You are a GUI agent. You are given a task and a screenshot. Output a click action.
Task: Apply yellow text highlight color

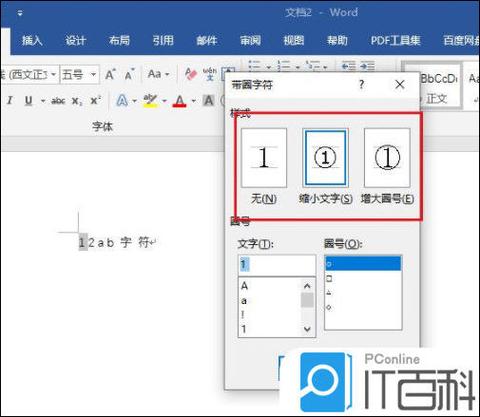coord(150,100)
